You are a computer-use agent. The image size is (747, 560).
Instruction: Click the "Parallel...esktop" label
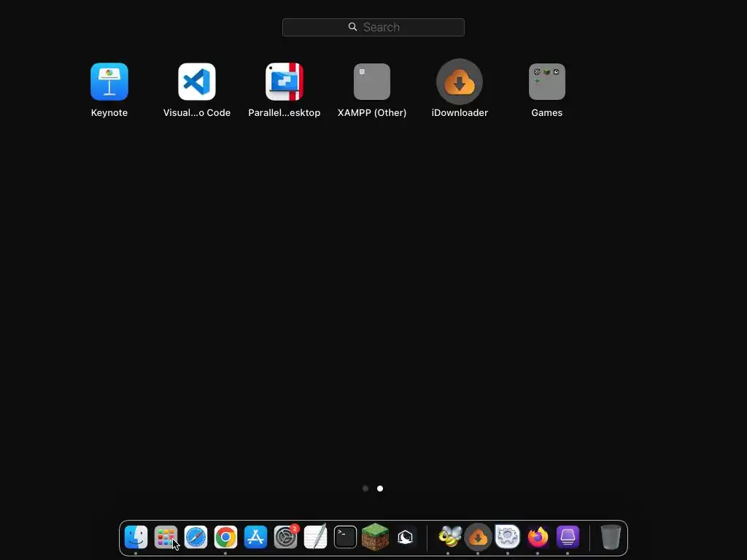[285, 113]
